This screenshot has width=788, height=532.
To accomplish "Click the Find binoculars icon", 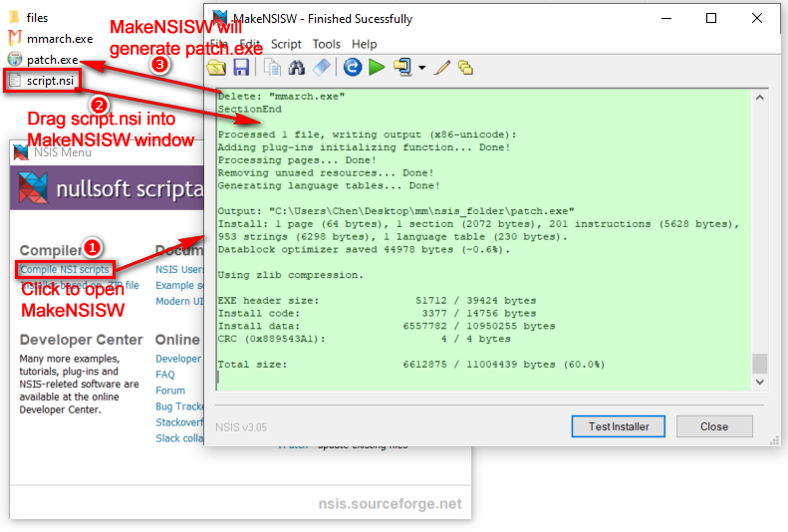I will [297, 68].
